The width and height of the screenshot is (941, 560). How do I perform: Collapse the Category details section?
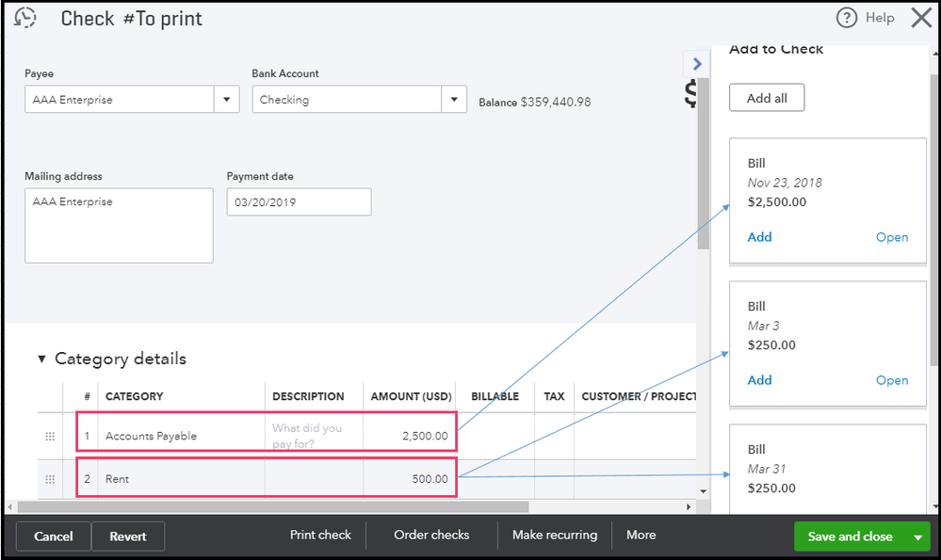tap(41, 359)
